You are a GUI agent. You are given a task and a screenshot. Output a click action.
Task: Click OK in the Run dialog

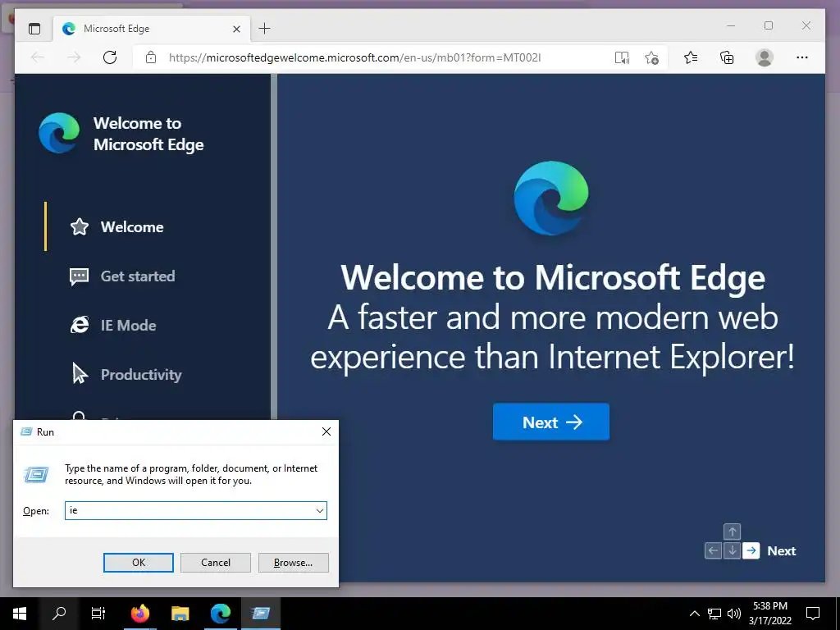[138, 563]
